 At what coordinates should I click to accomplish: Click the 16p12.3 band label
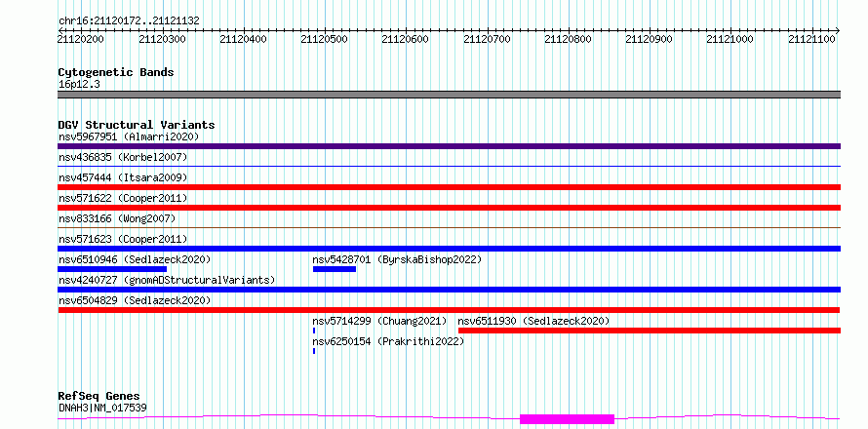[x=79, y=85]
